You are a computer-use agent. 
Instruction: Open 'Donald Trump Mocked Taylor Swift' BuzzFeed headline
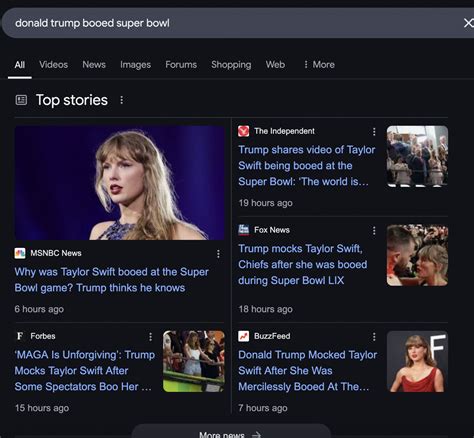pyautogui.click(x=307, y=371)
